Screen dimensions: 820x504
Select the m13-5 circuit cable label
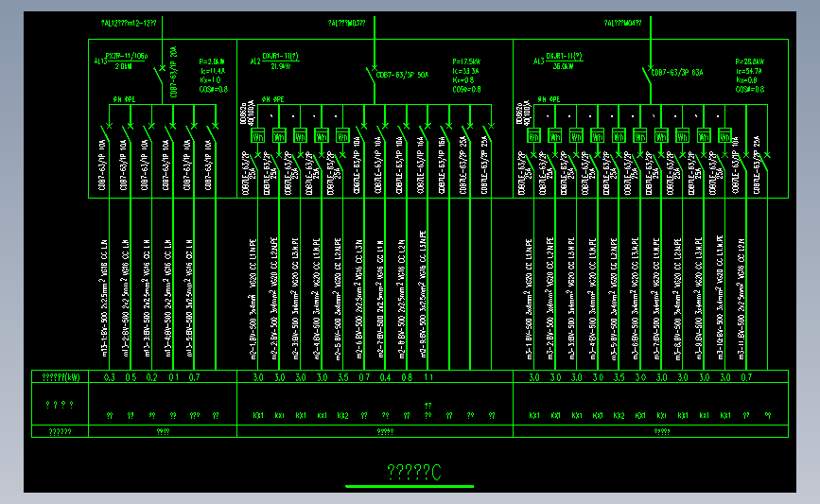(x=189, y=298)
